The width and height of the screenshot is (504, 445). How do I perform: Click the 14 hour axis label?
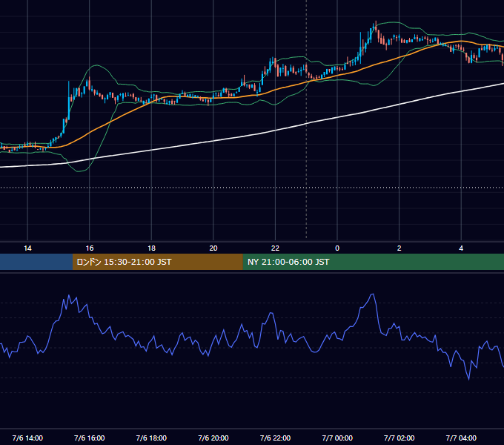(x=27, y=248)
